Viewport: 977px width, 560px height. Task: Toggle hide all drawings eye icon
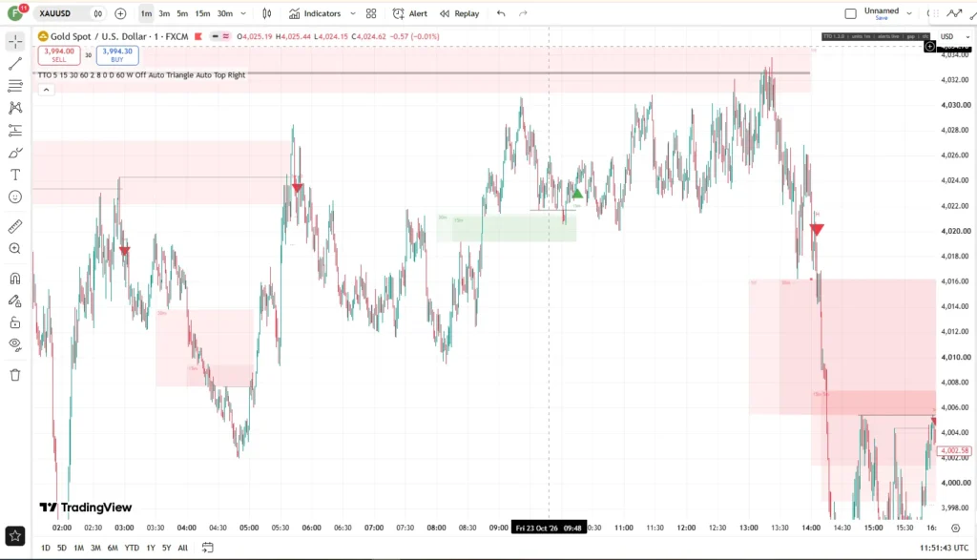coord(15,344)
